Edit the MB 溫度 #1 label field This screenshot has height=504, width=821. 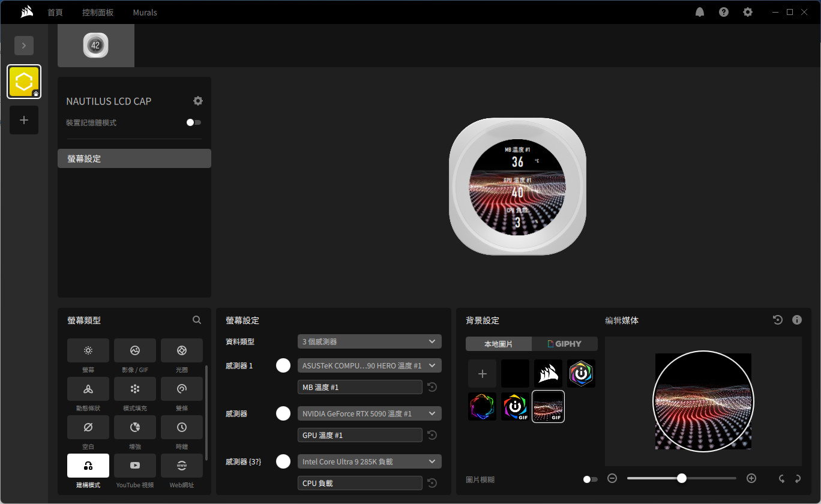coord(360,387)
